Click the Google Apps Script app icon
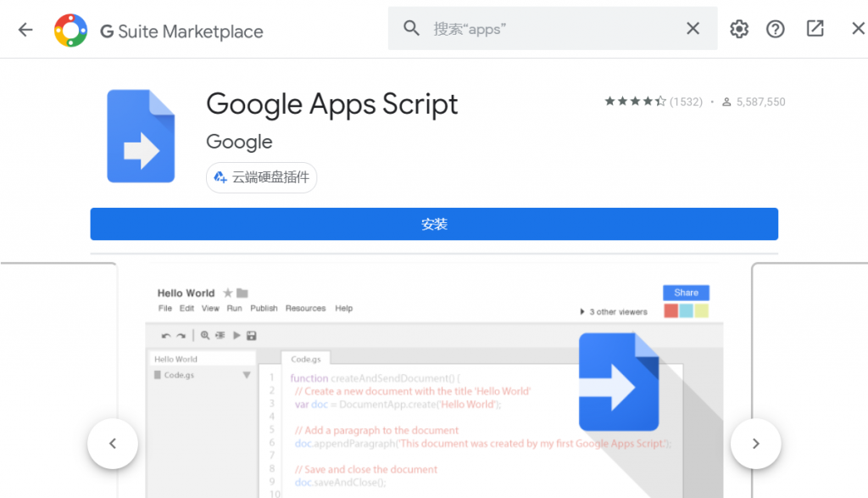868x498 pixels. click(141, 137)
